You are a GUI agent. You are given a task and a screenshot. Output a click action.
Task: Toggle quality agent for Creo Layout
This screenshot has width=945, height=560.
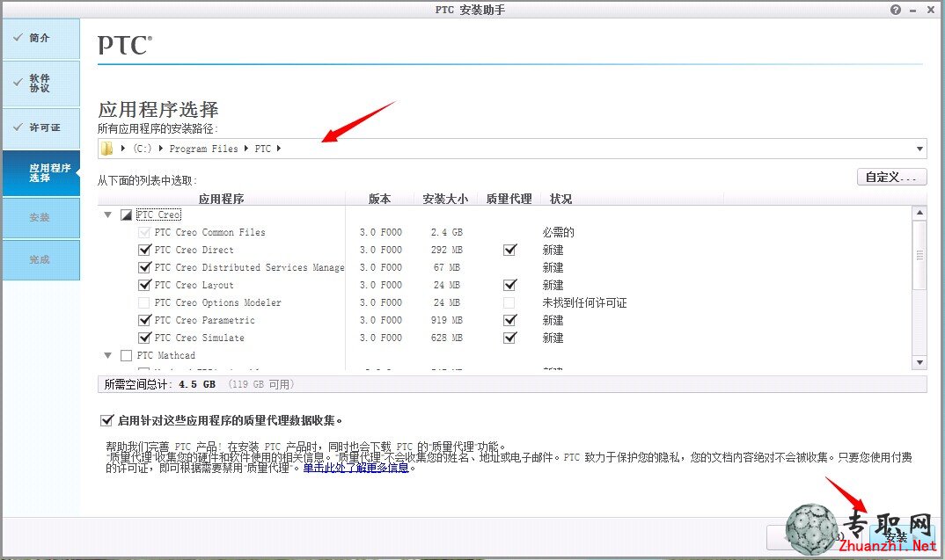click(509, 285)
